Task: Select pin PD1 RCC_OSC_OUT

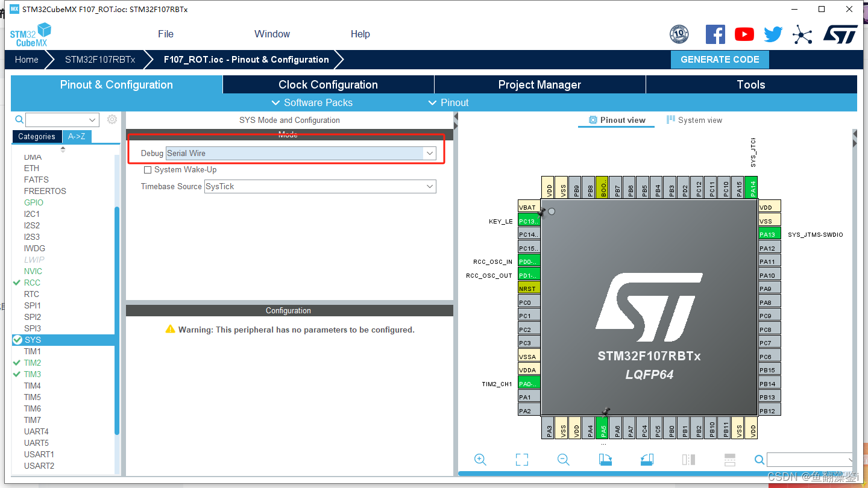Action: point(529,275)
